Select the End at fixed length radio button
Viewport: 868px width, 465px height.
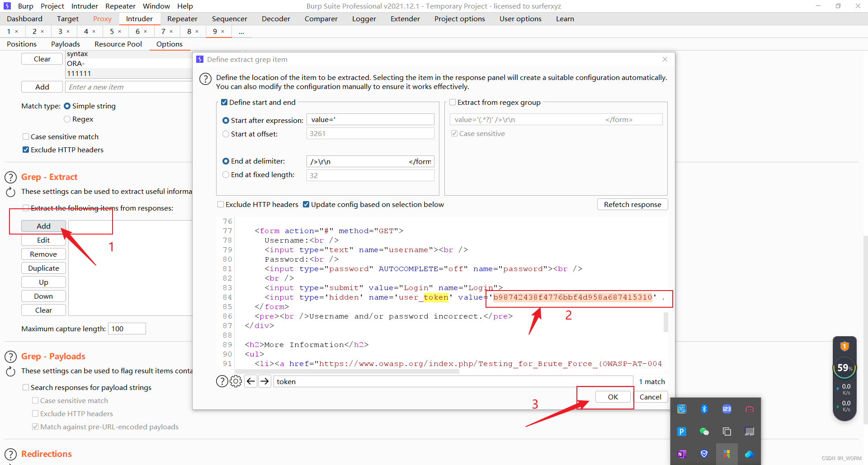(226, 175)
